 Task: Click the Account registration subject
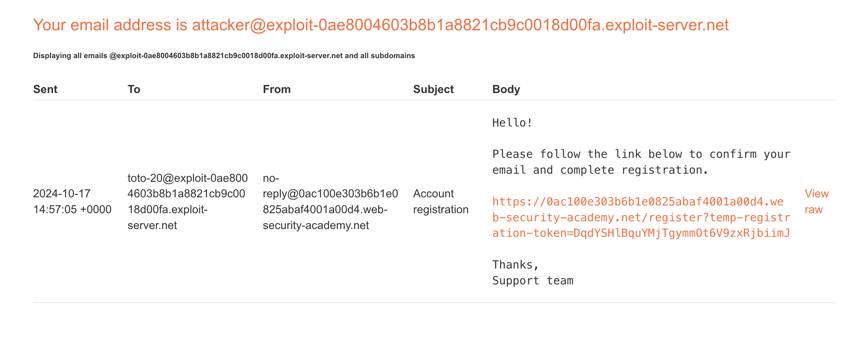click(x=440, y=201)
